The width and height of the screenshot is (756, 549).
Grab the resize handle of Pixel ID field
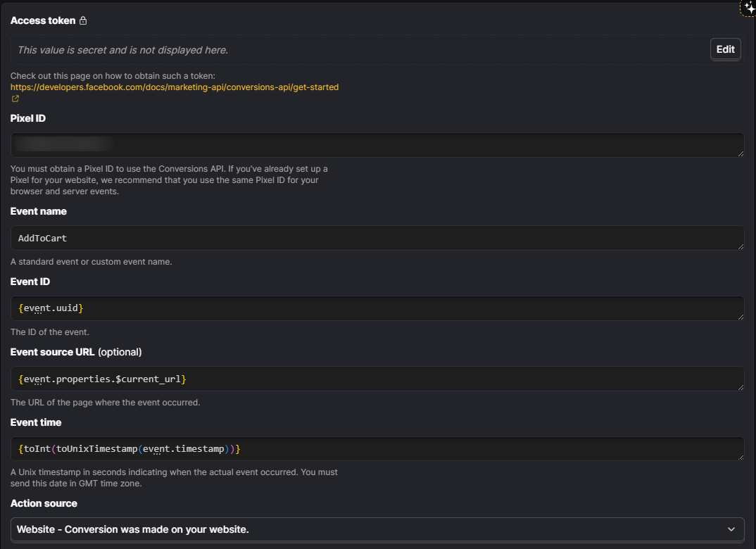741,153
